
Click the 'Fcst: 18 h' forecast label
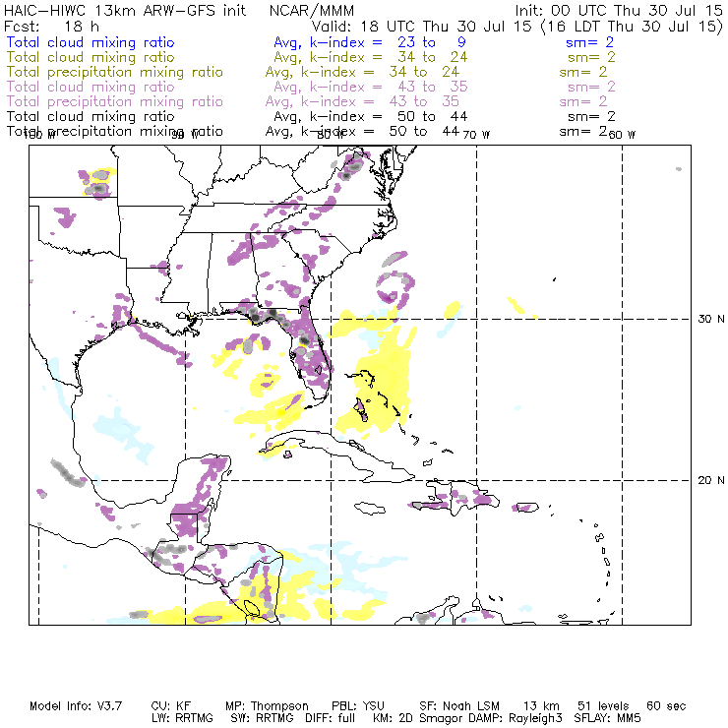point(51,26)
